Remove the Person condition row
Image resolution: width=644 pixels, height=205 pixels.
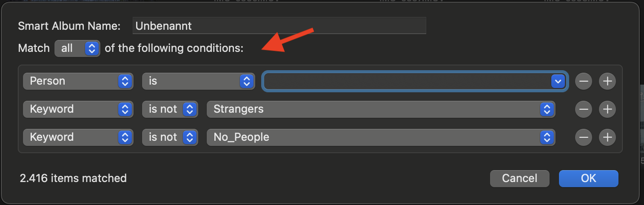[583, 81]
